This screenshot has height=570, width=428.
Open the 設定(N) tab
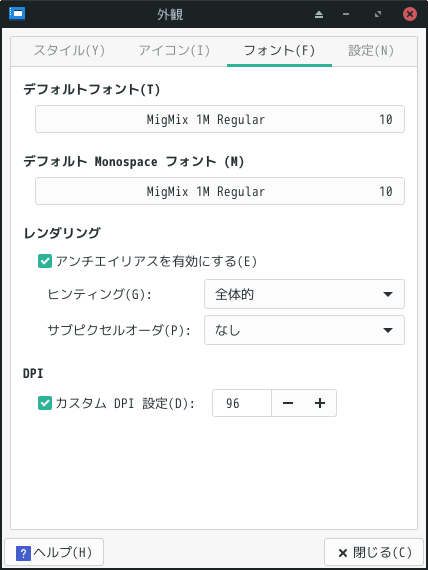[x=371, y=51]
